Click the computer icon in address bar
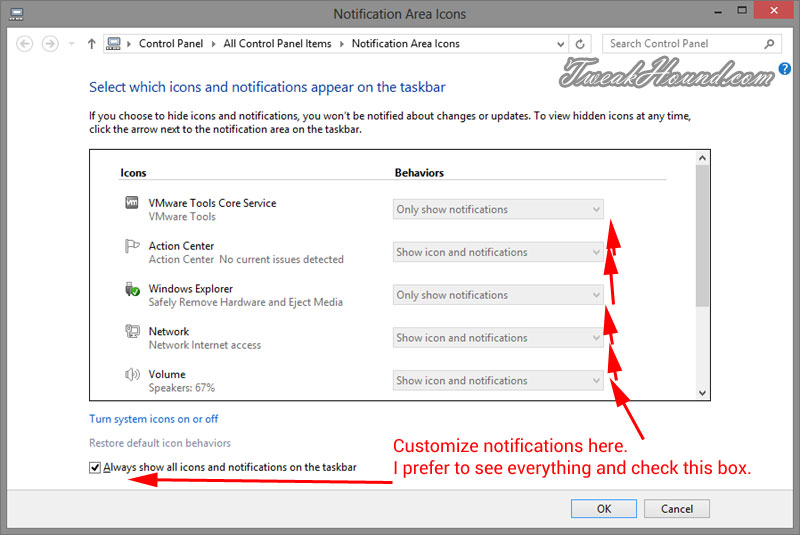Image resolution: width=800 pixels, height=535 pixels. coord(113,44)
